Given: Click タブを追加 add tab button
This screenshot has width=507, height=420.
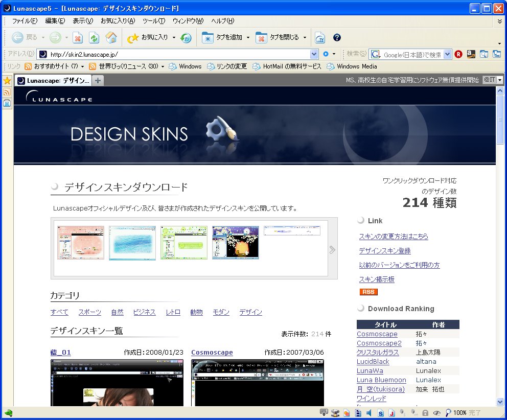Looking at the screenshot, I should 222,37.
